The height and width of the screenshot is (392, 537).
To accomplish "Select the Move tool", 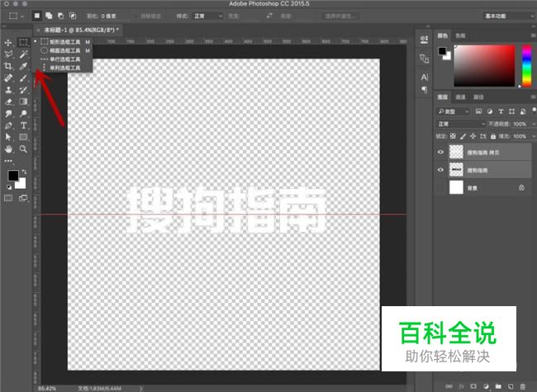I will click(x=8, y=42).
